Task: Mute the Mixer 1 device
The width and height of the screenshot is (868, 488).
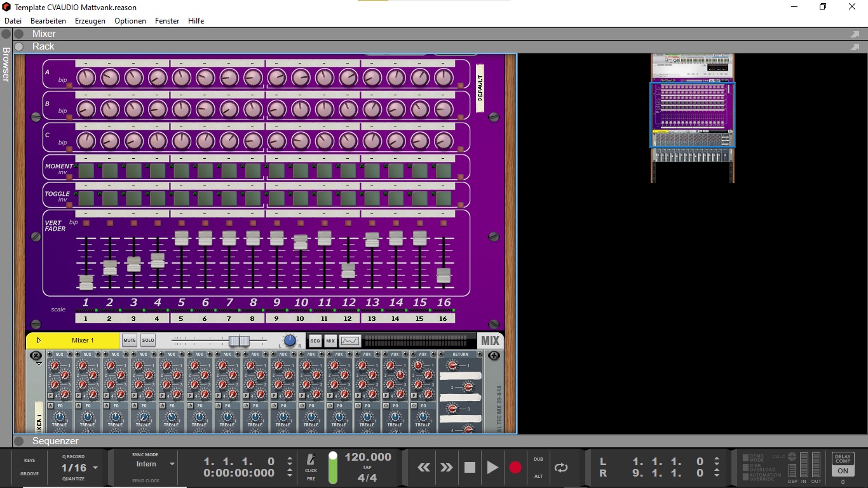Action: 130,341
